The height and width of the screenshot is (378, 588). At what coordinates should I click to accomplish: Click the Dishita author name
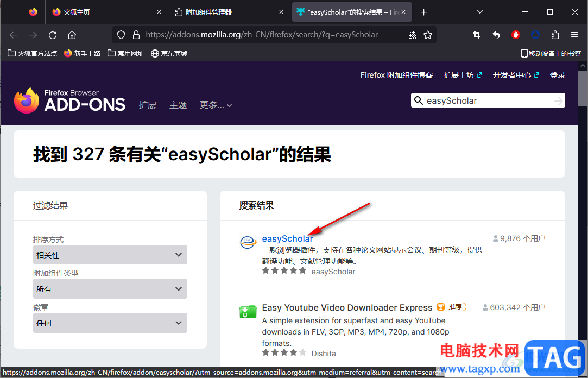[x=323, y=354]
